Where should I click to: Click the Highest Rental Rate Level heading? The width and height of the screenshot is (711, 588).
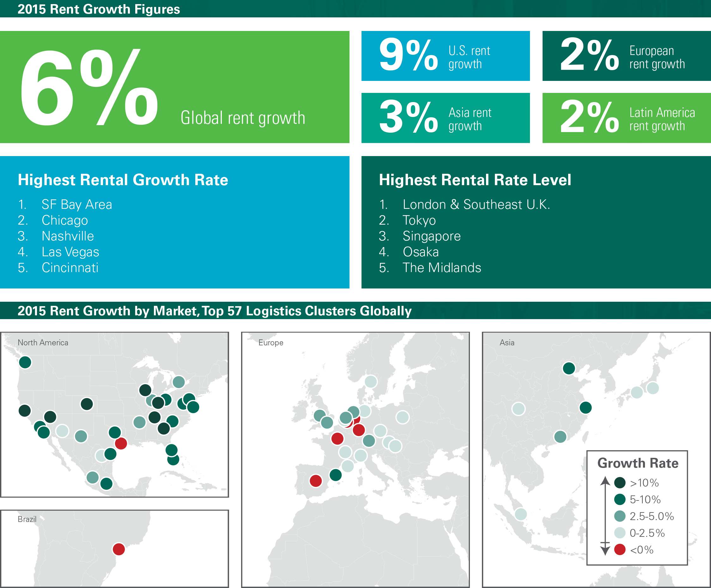pyautogui.click(x=475, y=180)
